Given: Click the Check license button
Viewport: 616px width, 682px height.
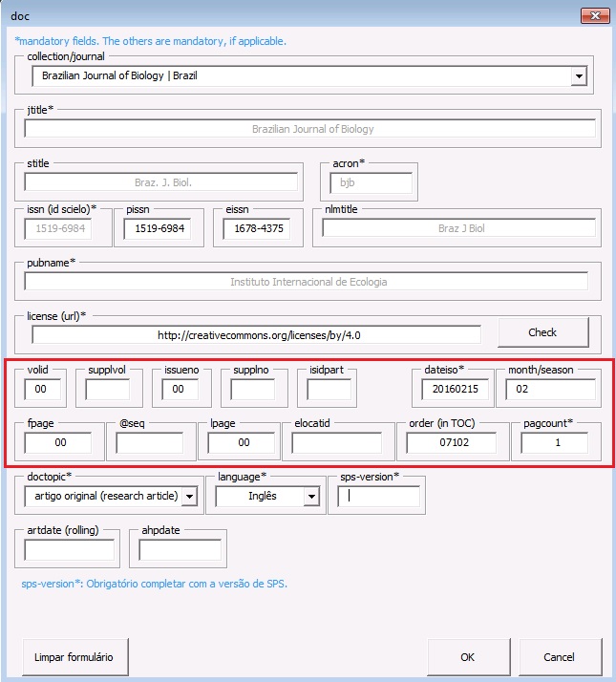Looking at the screenshot, I should [x=542, y=332].
